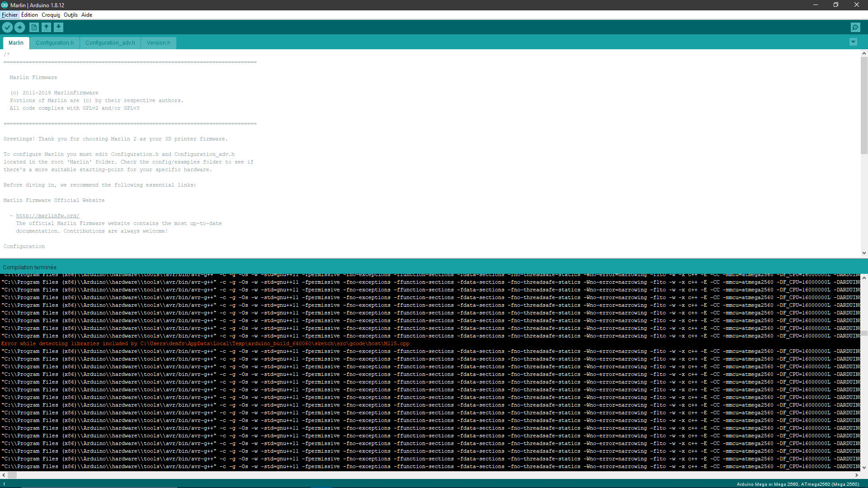Image resolution: width=868 pixels, height=488 pixels.
Task: Click 'Portions of Marlin are (c)' line
Action: click(97, 101)
